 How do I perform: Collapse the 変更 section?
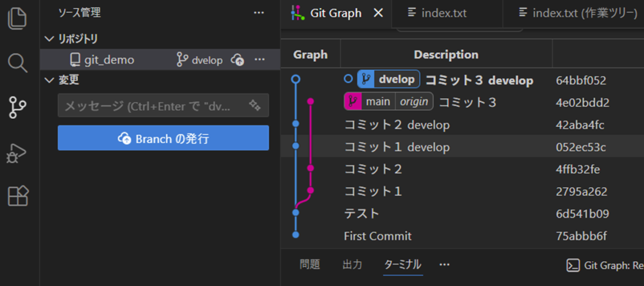[x=50, y=80]
